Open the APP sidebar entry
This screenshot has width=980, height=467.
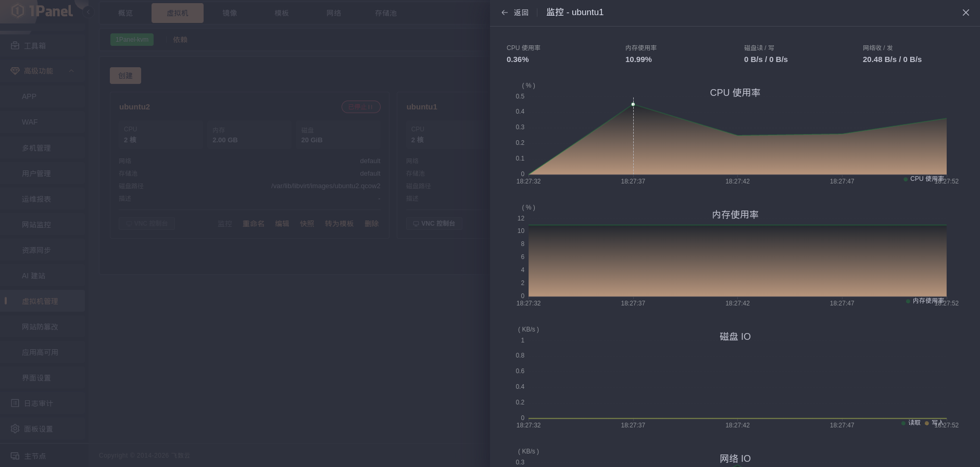[x=43, y=96]
